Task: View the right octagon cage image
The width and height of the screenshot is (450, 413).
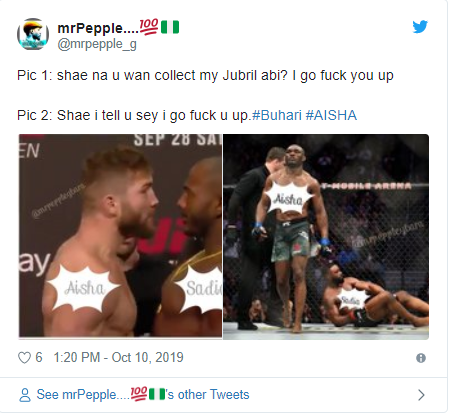Action: point(326,237)
